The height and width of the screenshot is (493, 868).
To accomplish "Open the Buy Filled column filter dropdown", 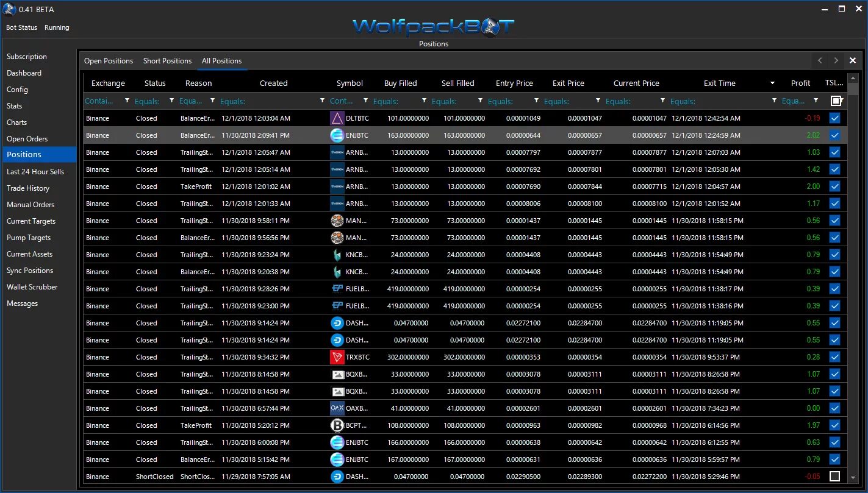I will point(424,101).
